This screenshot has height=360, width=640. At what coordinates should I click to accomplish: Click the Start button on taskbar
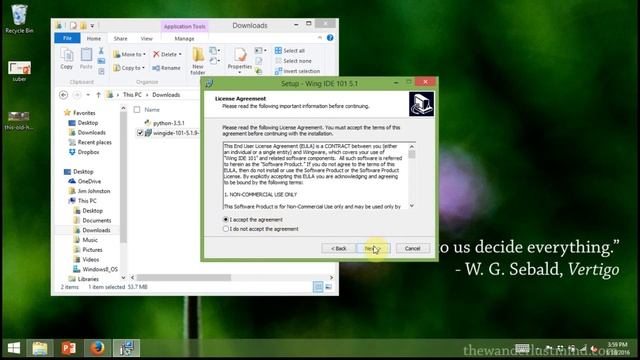[x=14, y=349]
